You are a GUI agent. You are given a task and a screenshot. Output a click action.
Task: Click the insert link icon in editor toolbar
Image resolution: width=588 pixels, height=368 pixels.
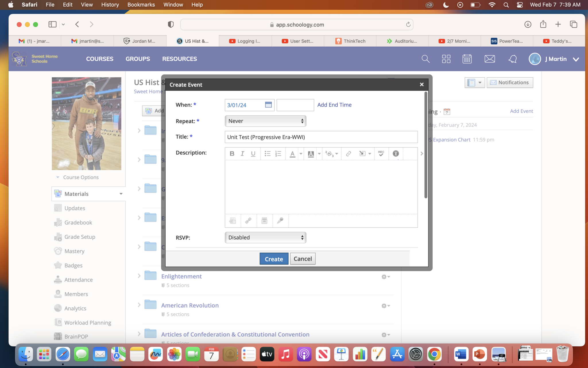point(348,154)
